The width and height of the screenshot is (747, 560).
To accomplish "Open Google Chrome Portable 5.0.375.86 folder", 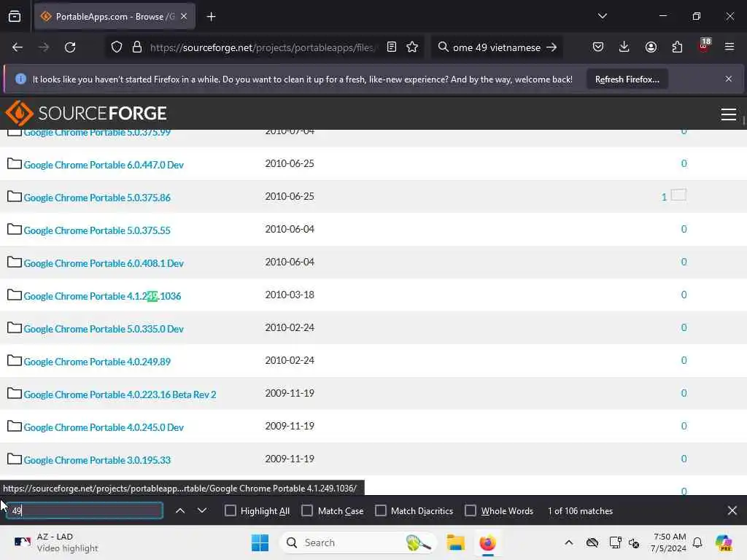I will (x=97, y=198).
